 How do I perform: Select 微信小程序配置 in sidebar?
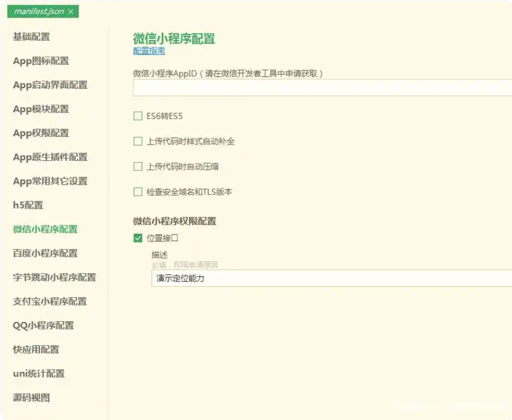coord(45,229)
